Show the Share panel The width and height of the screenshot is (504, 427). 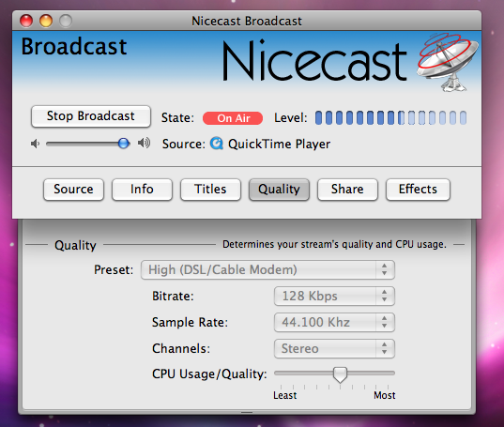(347, 190)
